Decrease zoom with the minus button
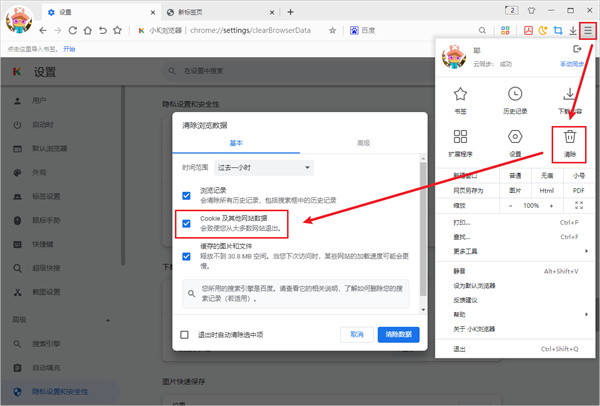 coord(510,206)
